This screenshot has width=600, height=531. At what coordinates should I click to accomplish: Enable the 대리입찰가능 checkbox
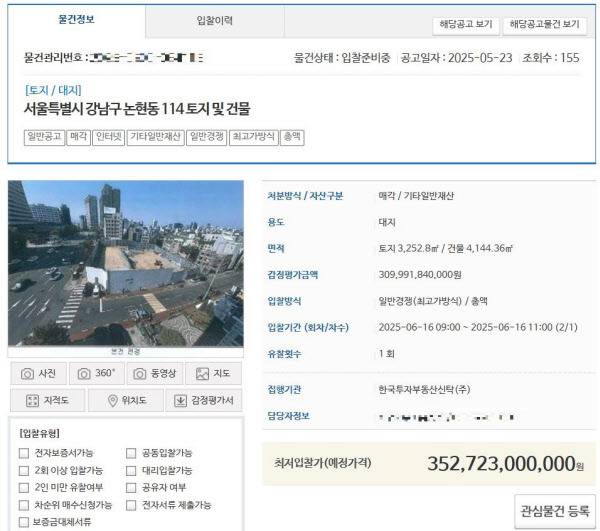pyautogui.click(x=131, y=470)
